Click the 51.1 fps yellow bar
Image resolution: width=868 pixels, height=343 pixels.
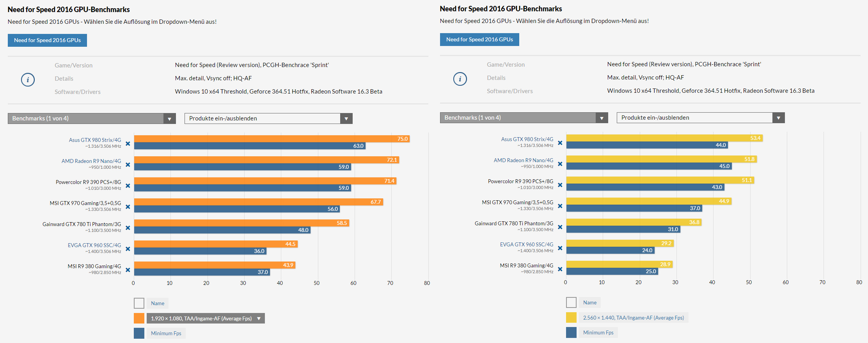pos(660,180)
